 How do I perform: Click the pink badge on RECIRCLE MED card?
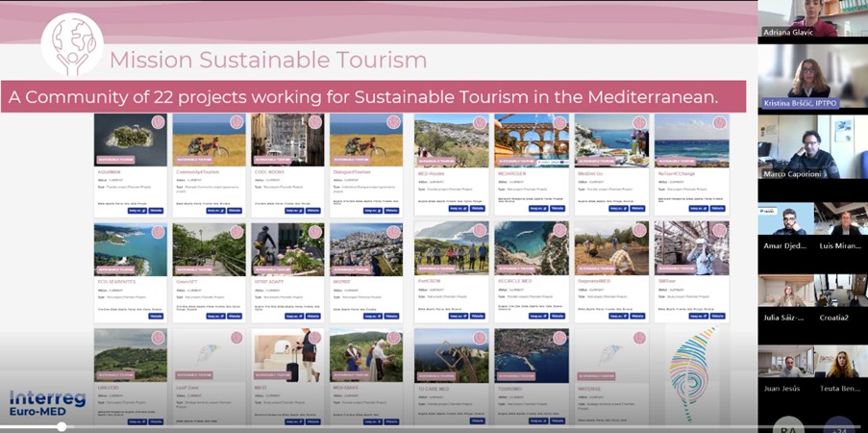pyautogui.click(x=558, y=231)
